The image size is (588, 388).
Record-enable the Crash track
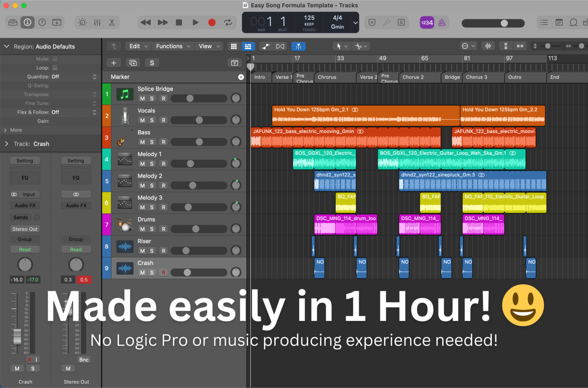163,272
